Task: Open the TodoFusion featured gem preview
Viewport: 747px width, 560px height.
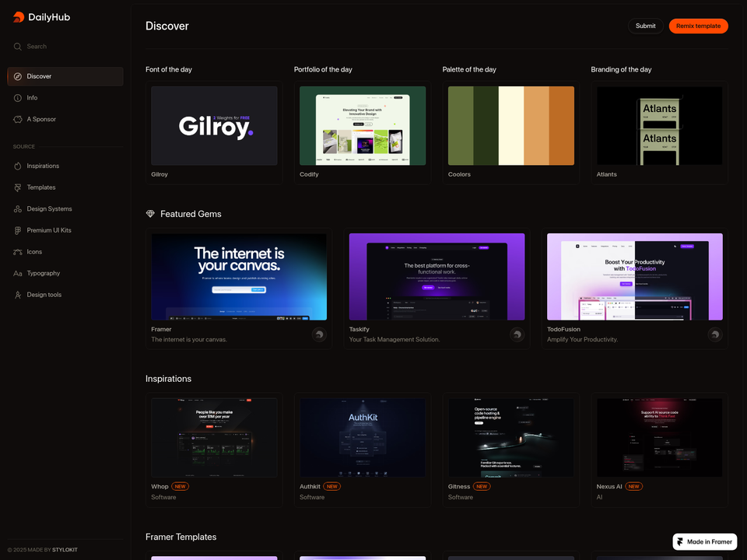Action: (635, 277)
